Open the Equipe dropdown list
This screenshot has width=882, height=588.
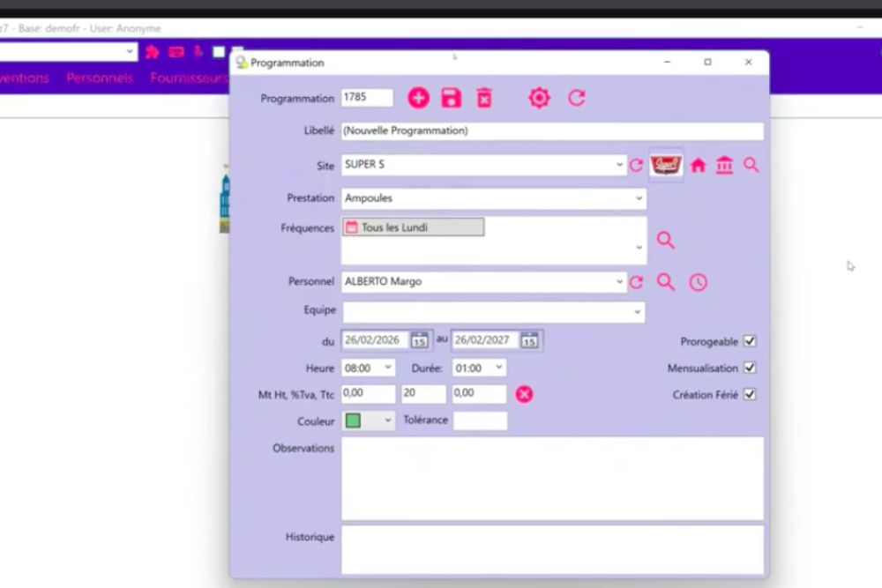(x=638, y=310)
